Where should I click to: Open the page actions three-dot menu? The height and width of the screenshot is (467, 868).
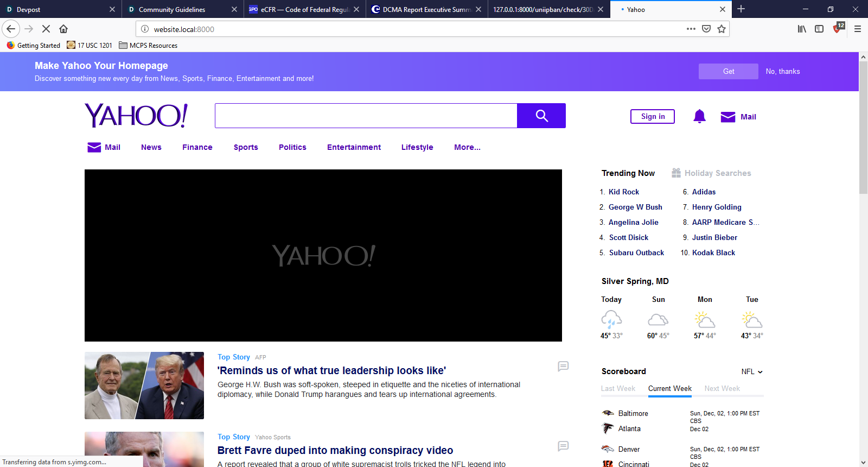691,29
